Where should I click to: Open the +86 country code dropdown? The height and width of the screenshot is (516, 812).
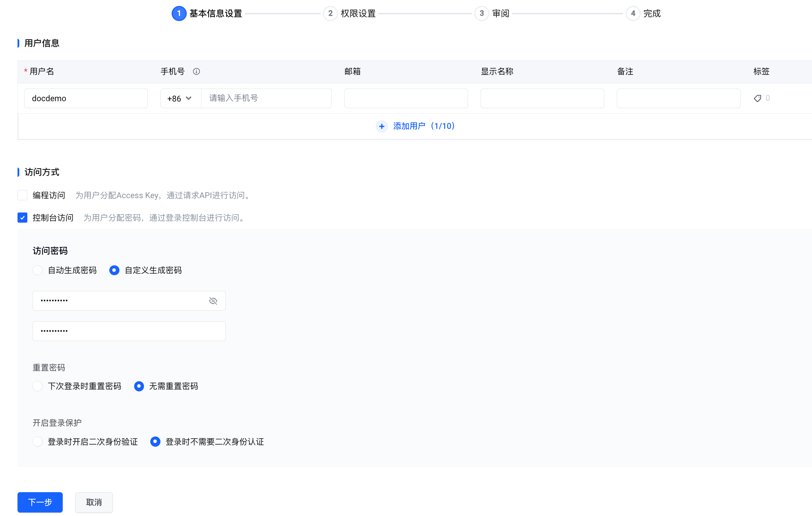(x=180, y=98)
